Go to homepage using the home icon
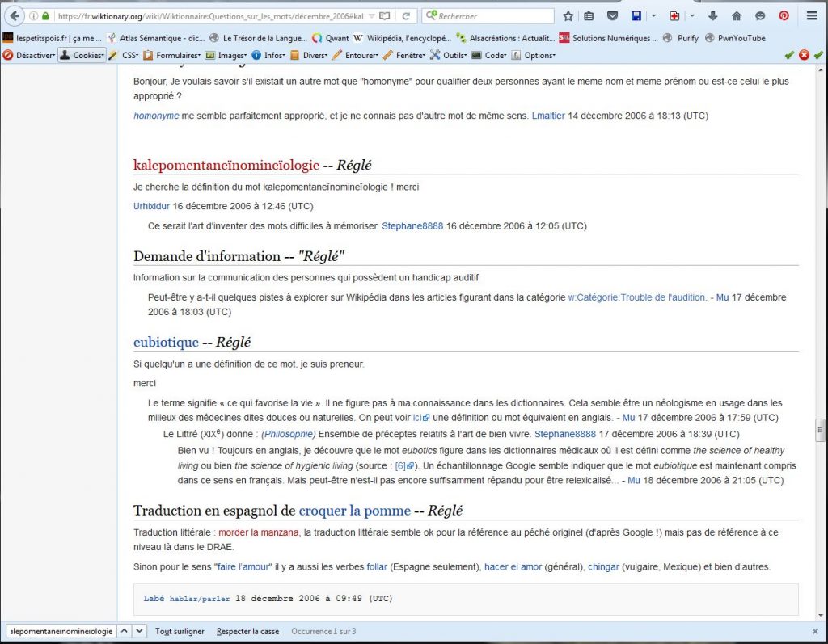Viewport: 828px width, 644px height. click(x=737, y=15)
